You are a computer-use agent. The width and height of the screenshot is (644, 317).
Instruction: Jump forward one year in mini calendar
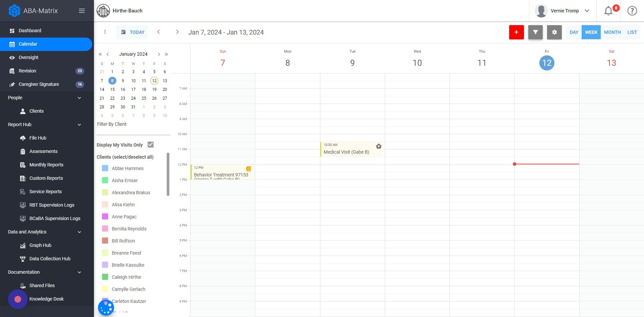166,54
